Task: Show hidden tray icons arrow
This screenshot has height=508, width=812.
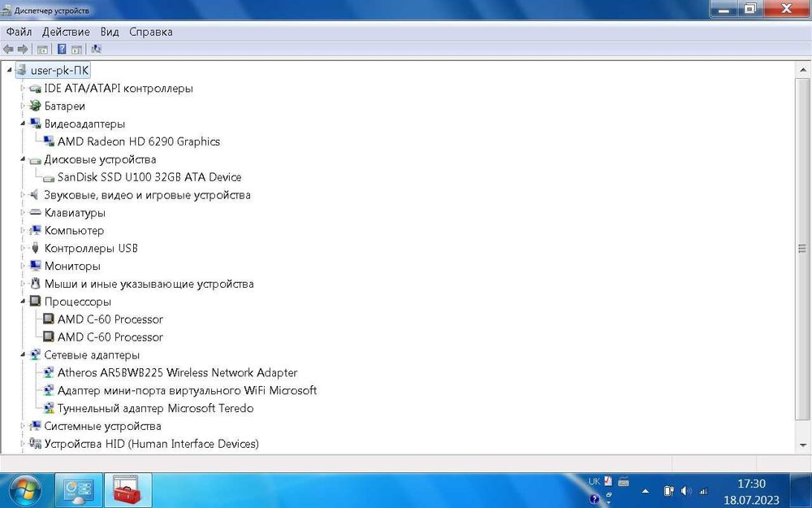Action: click(x=646, y=491)
